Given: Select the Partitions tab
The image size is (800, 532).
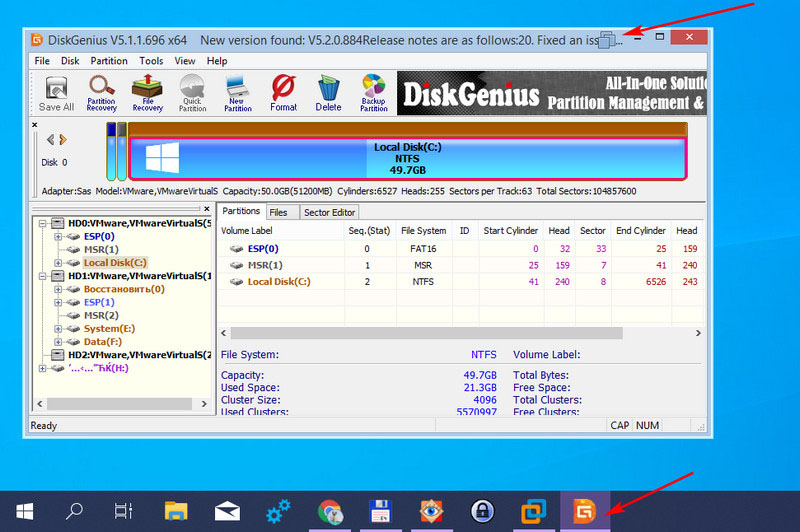Looking at the screenshot, I should coord(241,211).
